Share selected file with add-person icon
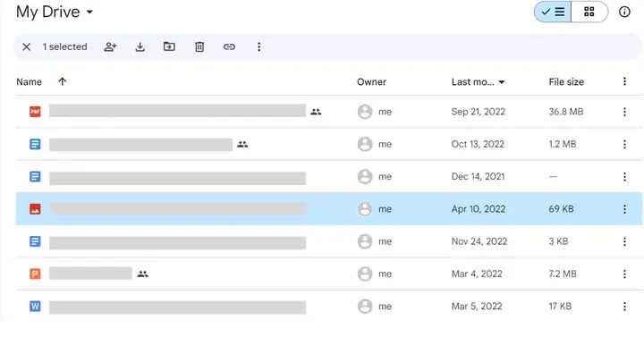The height and width of the screenshot is (362, 644). tap(110, 46)
